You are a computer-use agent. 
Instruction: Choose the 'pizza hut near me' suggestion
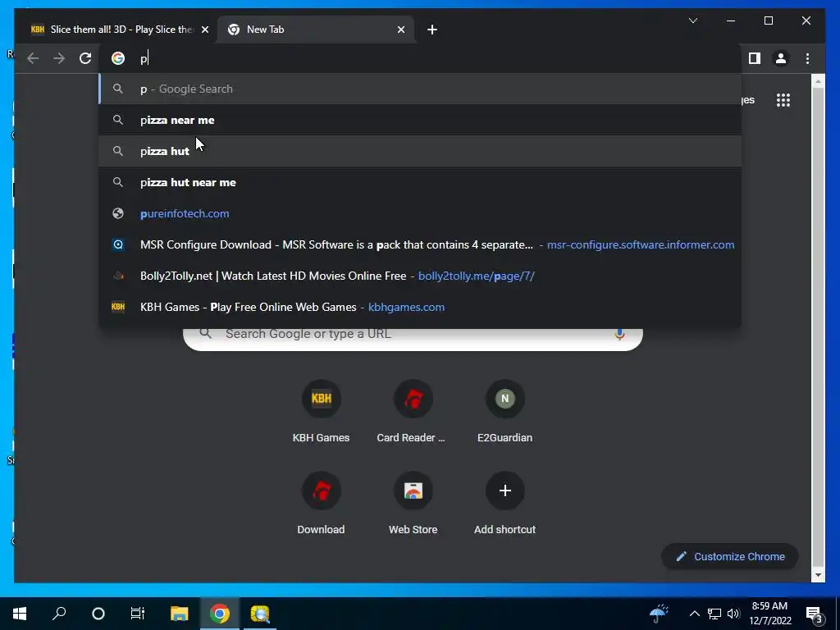point(420,182)
